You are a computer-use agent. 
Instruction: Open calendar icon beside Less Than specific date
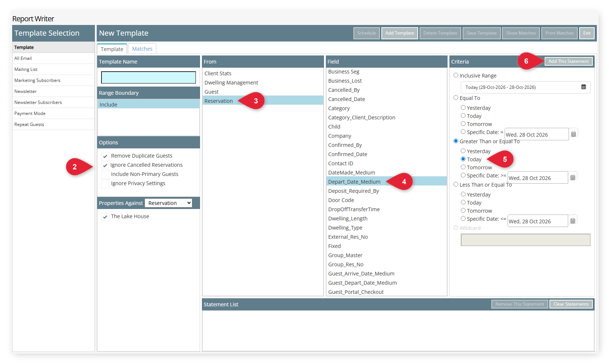pyautogui.click(x=573, y=221)
